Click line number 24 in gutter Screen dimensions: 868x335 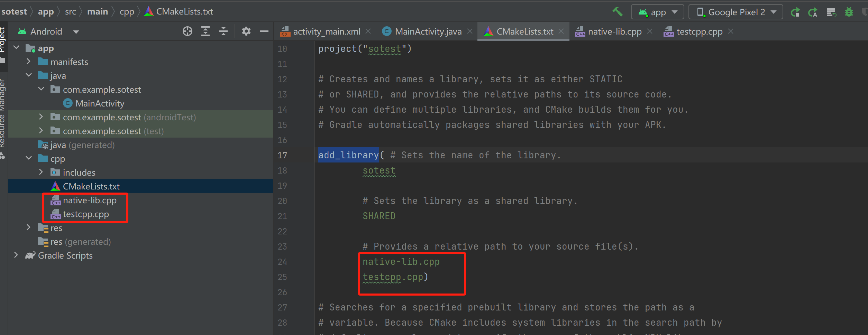click(282, 262)
